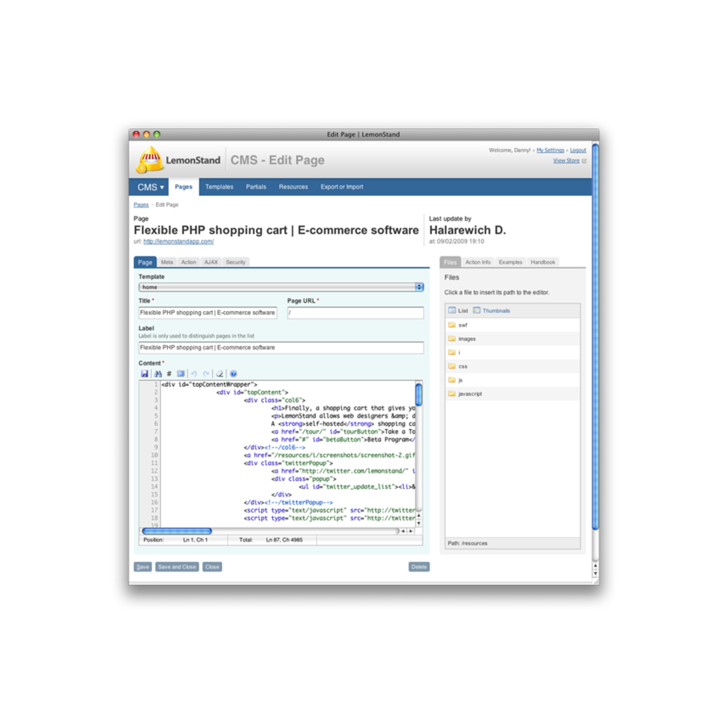Open the Template dropdown showing home

281,287
